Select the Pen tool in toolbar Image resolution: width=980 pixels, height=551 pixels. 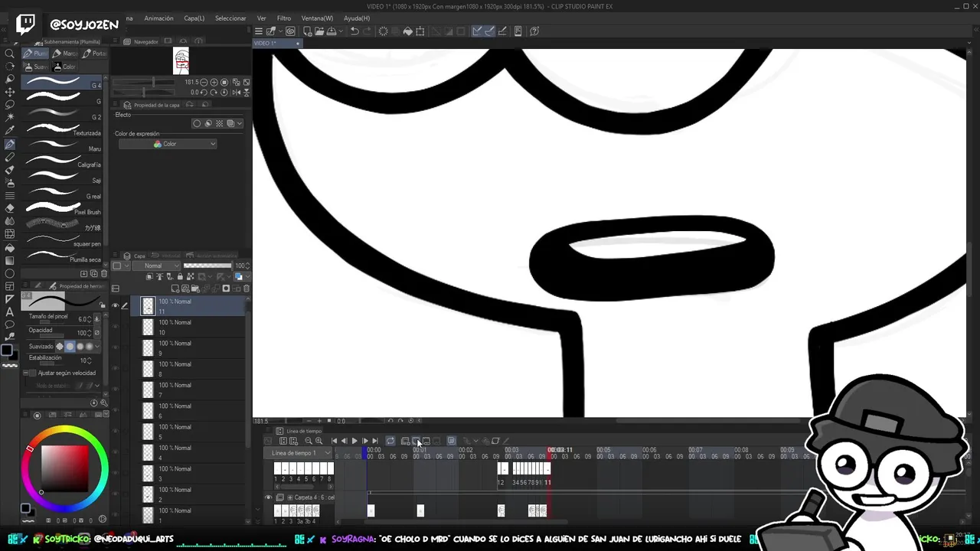pyautogui.click(x=10, y=144)
